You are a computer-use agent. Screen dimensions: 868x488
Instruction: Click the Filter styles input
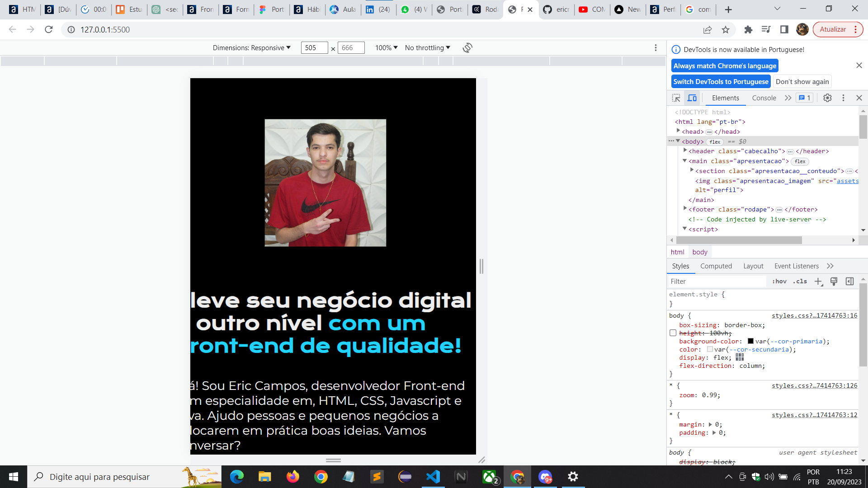[x=717, y=281]
